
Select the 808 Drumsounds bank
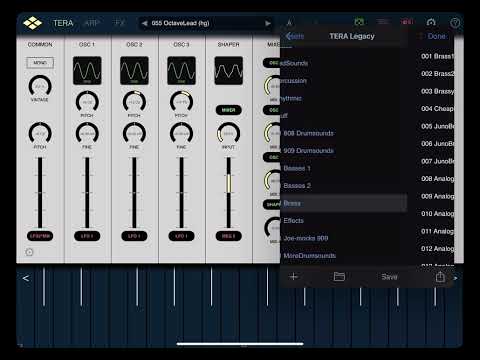tap(343, 133)
